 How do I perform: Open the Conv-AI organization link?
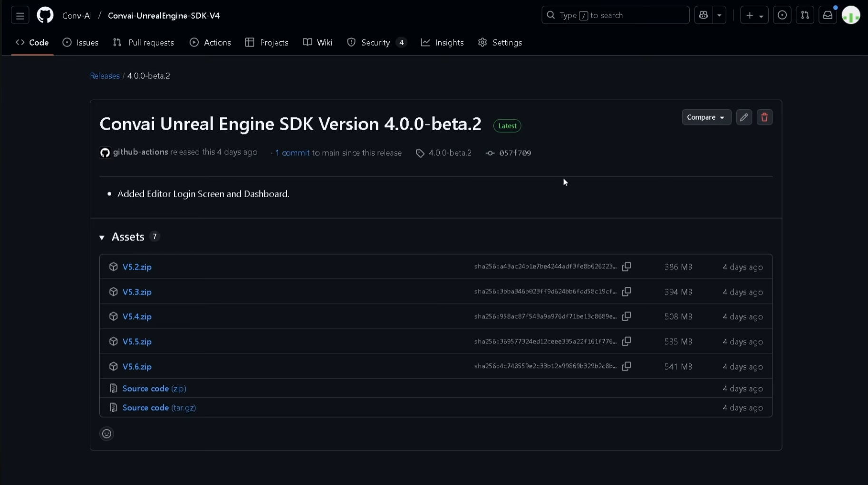pyautogui.click(x=77, y=16)
